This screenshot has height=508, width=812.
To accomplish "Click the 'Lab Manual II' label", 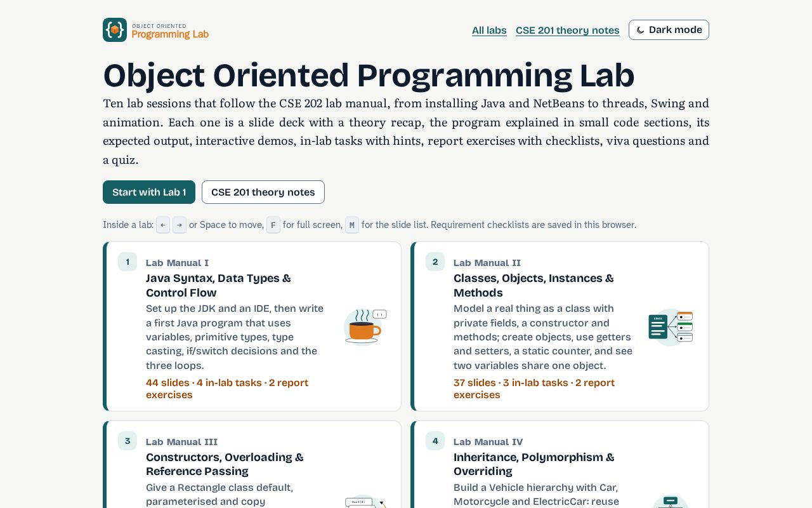I will (x=487, y=263).
